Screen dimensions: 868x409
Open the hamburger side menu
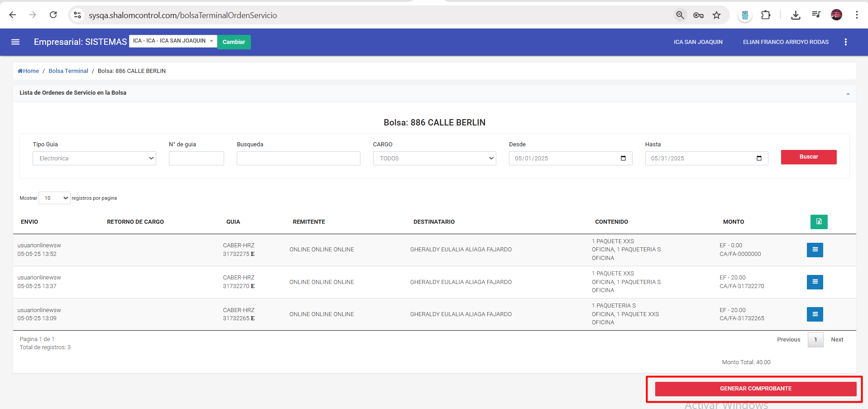tap(15, 42)
